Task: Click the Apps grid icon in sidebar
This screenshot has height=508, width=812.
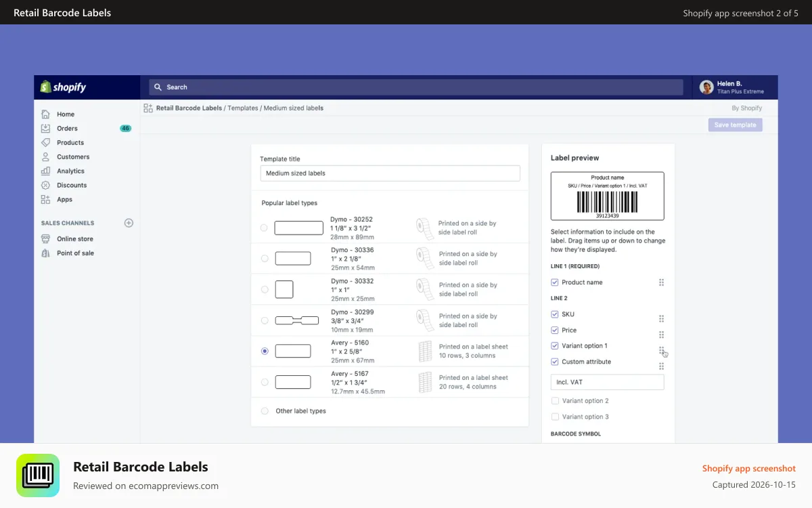Action: click(x=45, y=199)
